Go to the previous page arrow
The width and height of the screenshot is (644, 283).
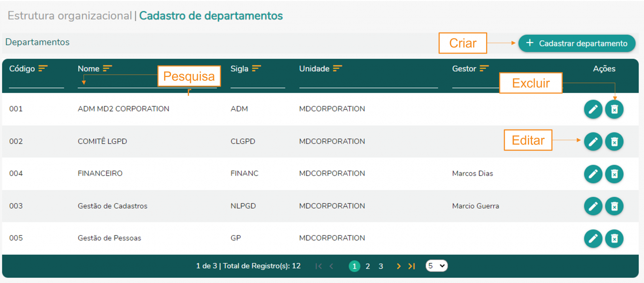332,266
